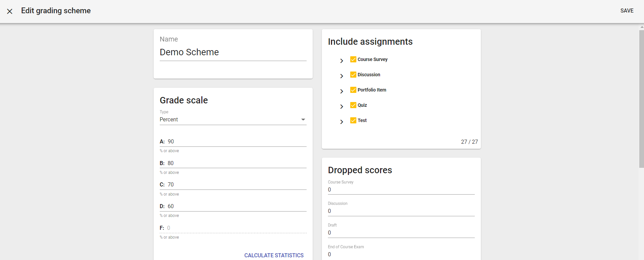Select the Course Survey label in the tree

[x=373, y=59]
